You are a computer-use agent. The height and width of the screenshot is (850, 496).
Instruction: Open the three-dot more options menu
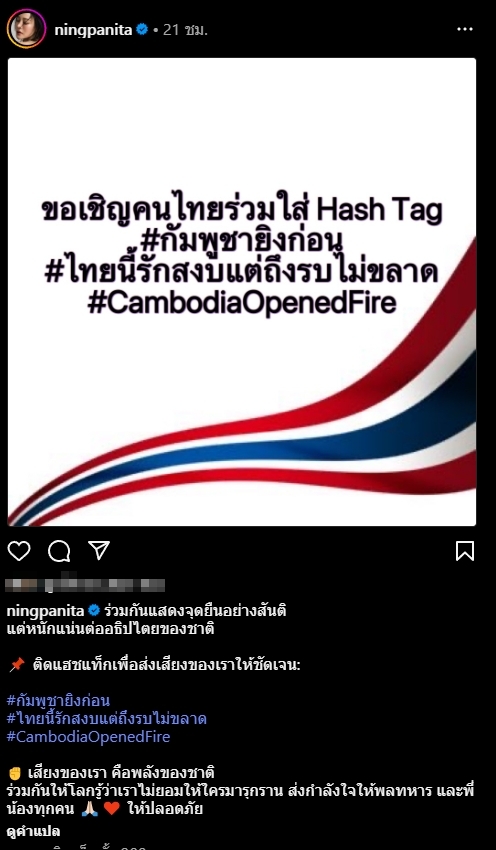465,29
